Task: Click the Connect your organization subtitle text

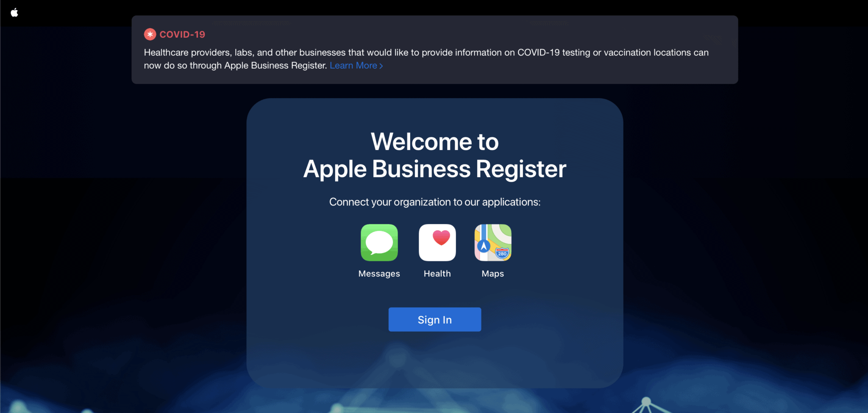Action: [x=434, y=202]
